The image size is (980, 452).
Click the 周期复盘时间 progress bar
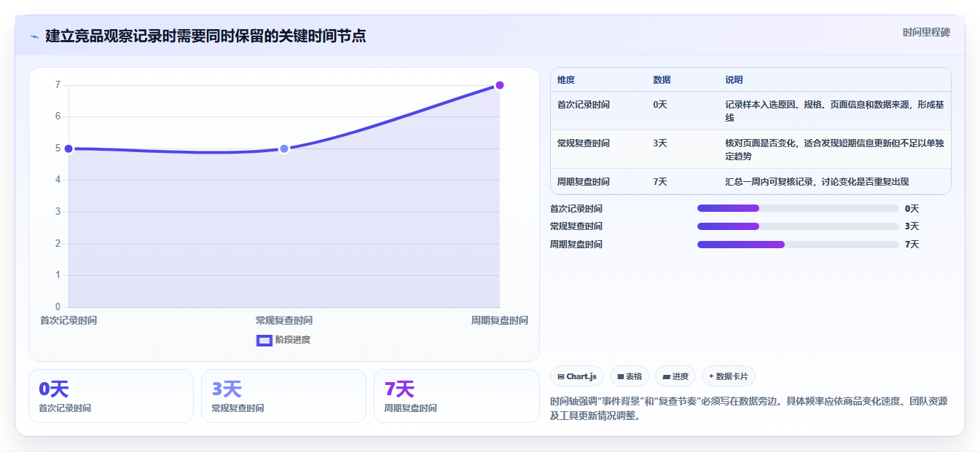click(798, 245)
